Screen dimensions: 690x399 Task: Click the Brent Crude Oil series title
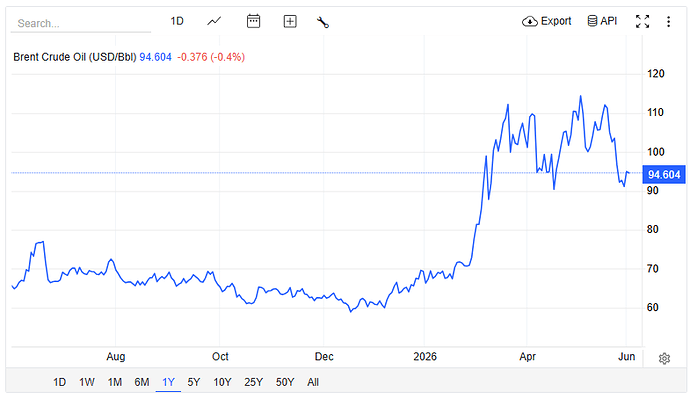75,57
